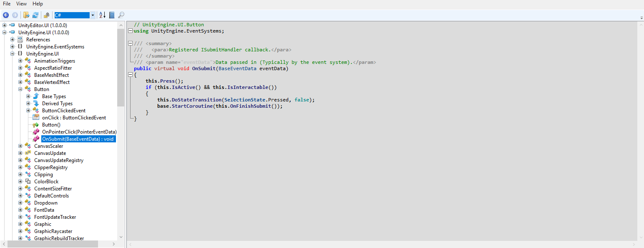Viewport: 644px width, 248px height.
Task: Click the class icon beside BaseVertexEffect
Action: 28,82
